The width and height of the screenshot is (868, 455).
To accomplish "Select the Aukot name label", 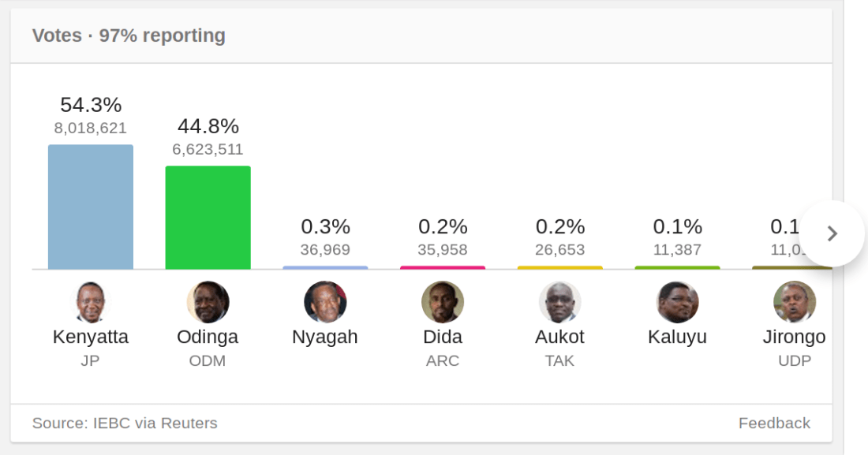I will 560,337.
